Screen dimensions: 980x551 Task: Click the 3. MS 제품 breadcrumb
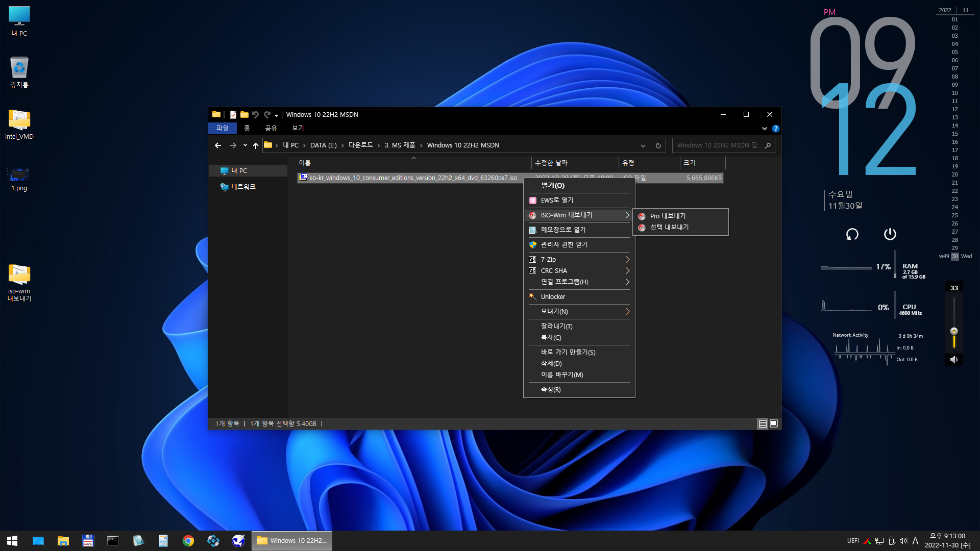point(400,145)
